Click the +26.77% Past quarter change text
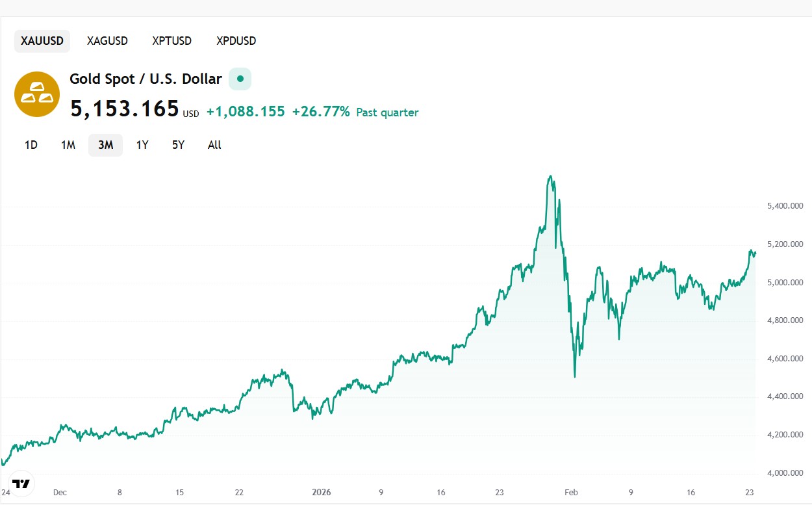 355,112
